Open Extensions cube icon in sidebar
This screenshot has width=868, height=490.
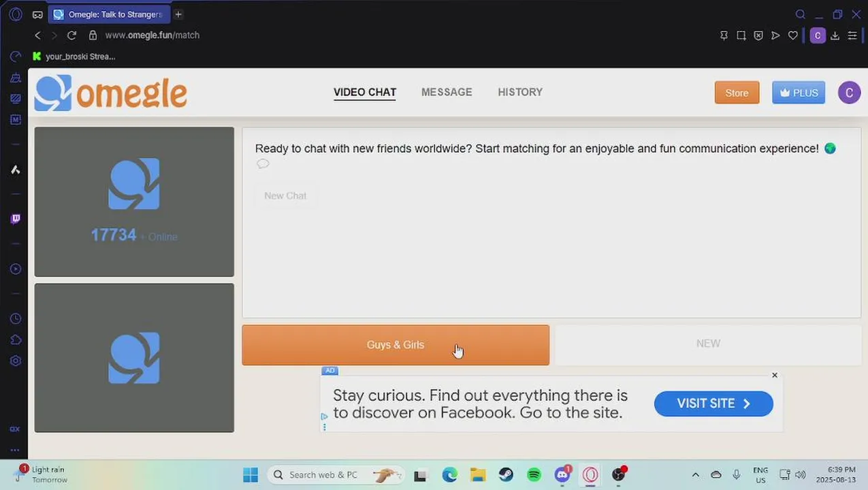click(16, 340)
